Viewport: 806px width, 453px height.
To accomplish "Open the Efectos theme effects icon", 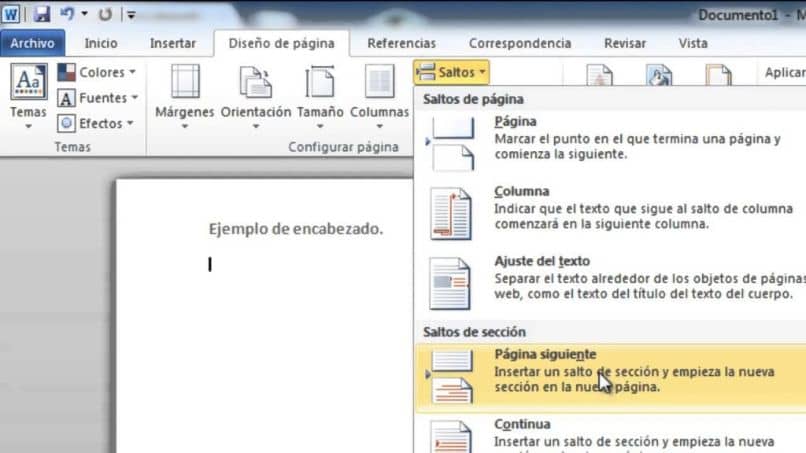I will (66, 123).
